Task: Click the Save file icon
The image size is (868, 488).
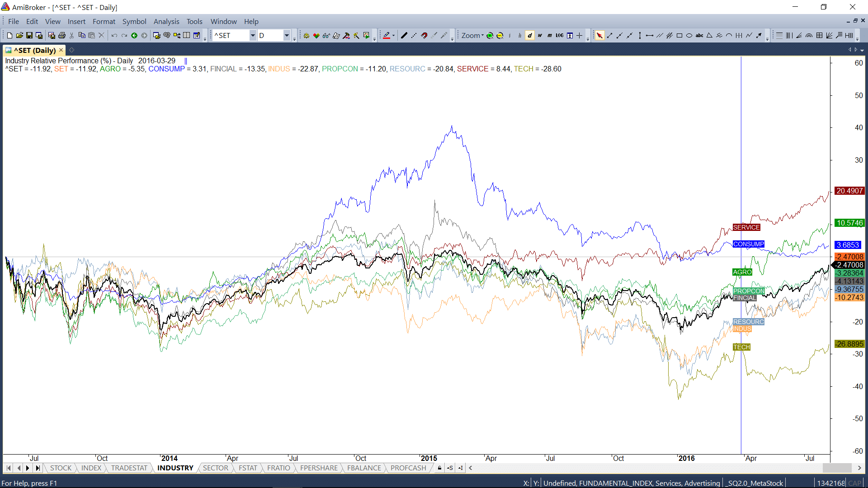Action: [x=29, y=35]
